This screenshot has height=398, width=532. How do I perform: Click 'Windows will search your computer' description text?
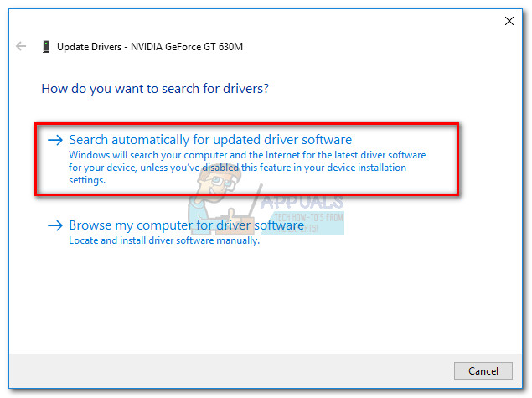tap(247, 168)
